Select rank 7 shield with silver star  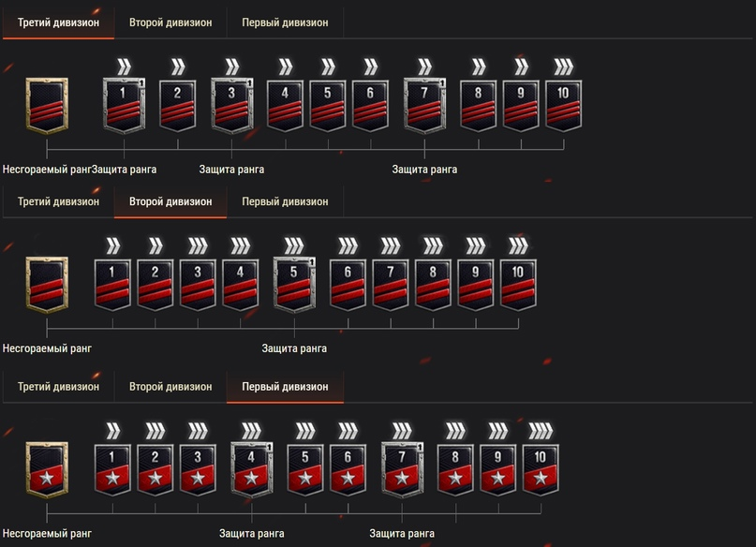point(402,468)
